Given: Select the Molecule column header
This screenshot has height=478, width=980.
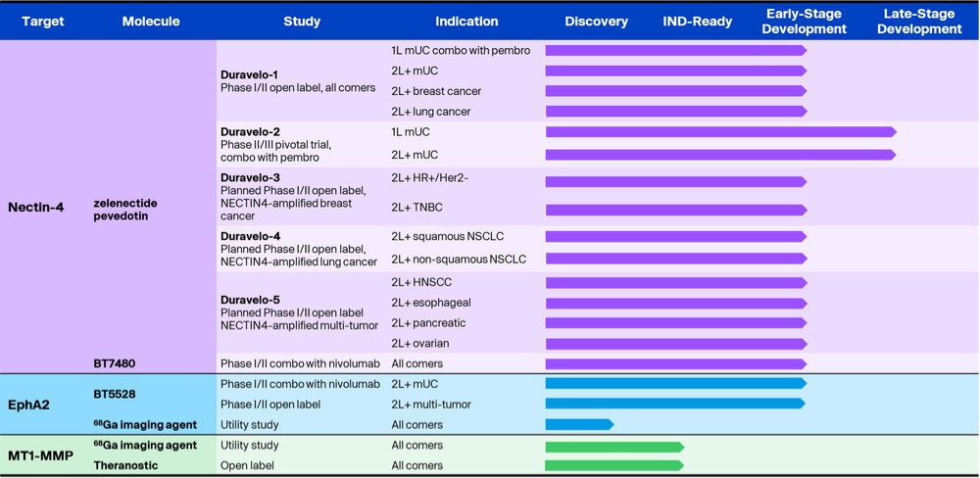Looking at the screenshot, I should (x=151, y=21).
